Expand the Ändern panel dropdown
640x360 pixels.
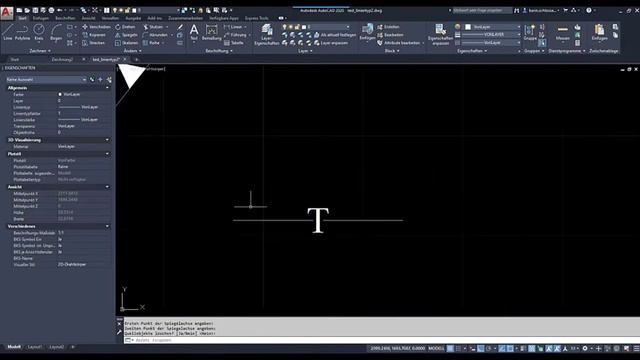133,51
